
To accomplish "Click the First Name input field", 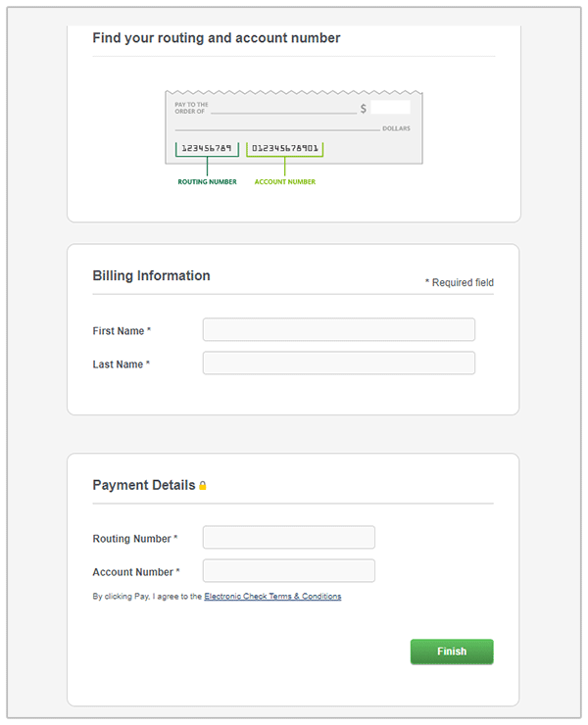I will click(338, 330).
